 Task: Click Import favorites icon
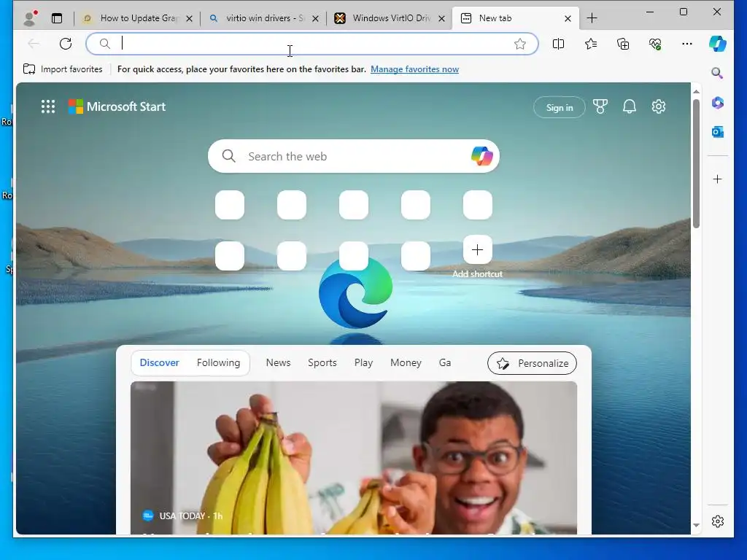click(29, 69)
